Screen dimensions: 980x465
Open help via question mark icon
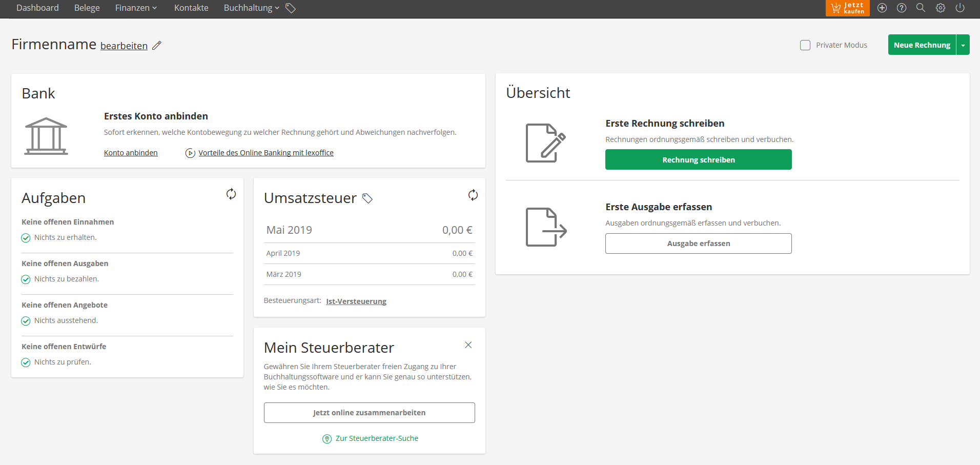coord(901,8)
